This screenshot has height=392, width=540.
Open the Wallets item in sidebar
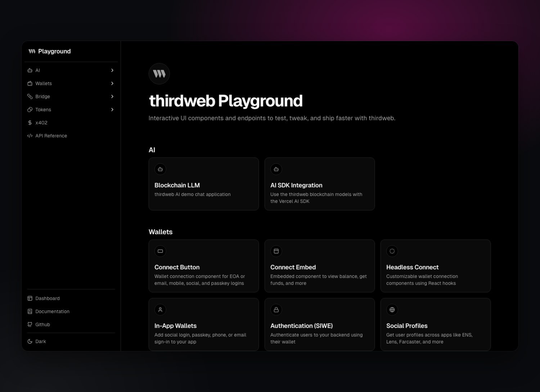[71, 83]
